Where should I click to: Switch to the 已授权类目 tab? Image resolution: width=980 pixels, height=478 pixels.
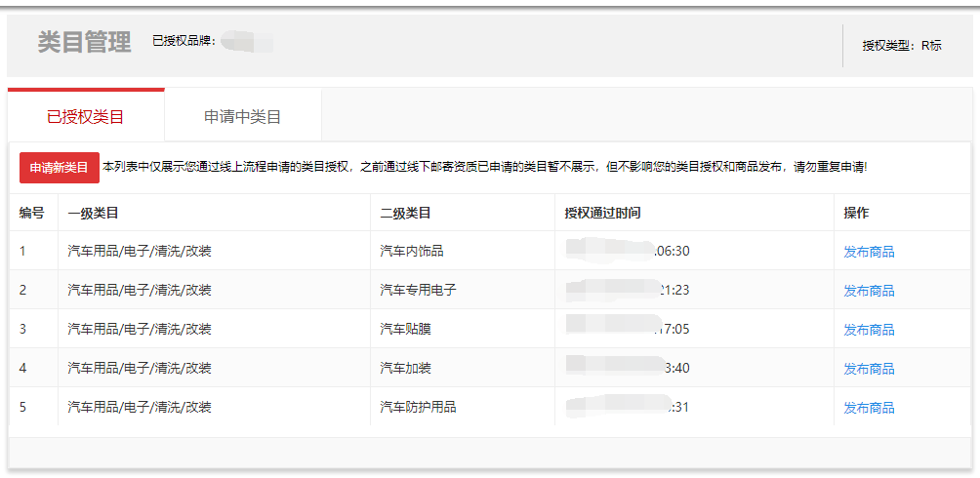click(86, 117)
